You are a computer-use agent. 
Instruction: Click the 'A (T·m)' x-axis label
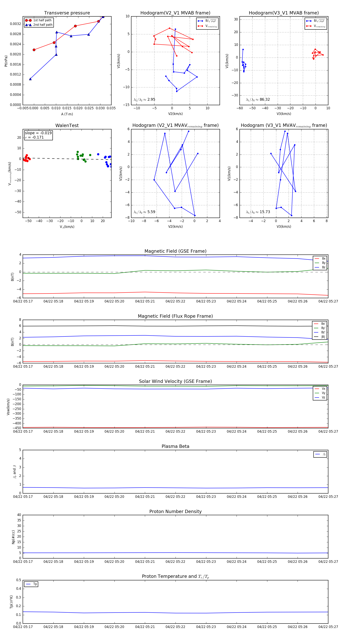pos(67,114)
